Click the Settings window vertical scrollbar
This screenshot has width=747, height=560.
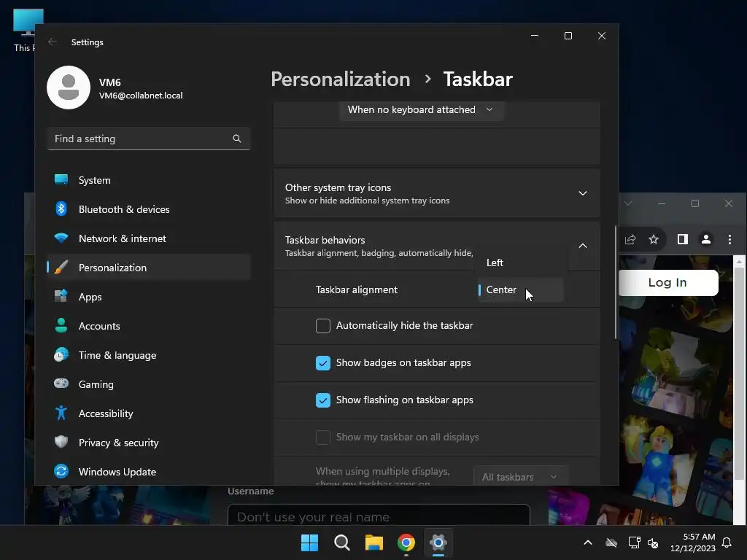pos(615,282)
